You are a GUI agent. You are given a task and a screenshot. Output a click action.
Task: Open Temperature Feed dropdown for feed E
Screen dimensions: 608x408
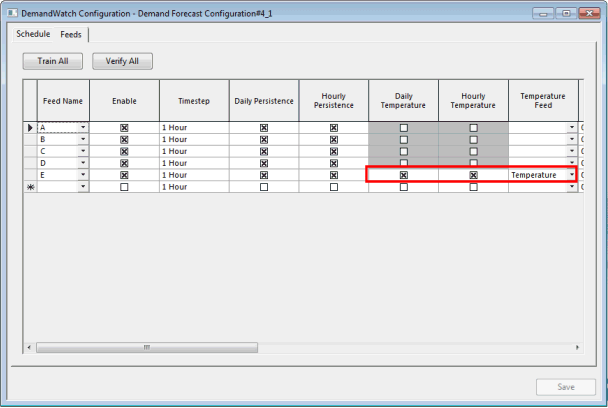click(x=572, y=175)
